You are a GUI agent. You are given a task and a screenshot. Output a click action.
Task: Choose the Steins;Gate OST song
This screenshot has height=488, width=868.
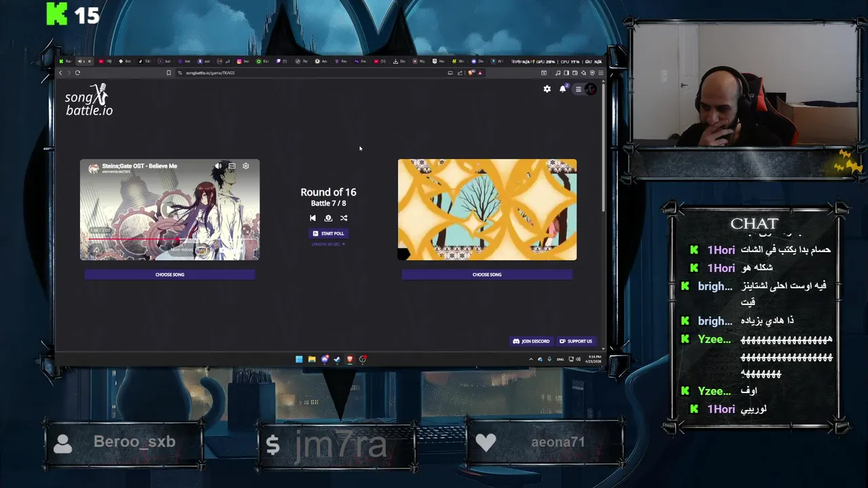coord(170,274)
